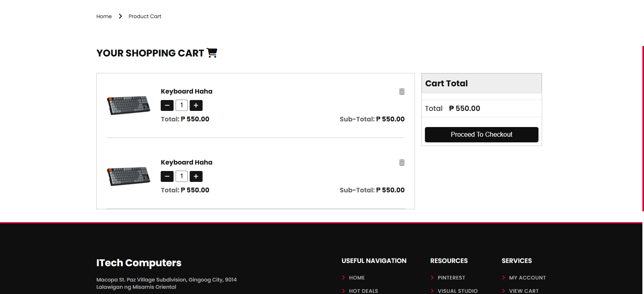644x294 pixels.
Task: Click the second item's quantity input field
Action: (182, 176)
